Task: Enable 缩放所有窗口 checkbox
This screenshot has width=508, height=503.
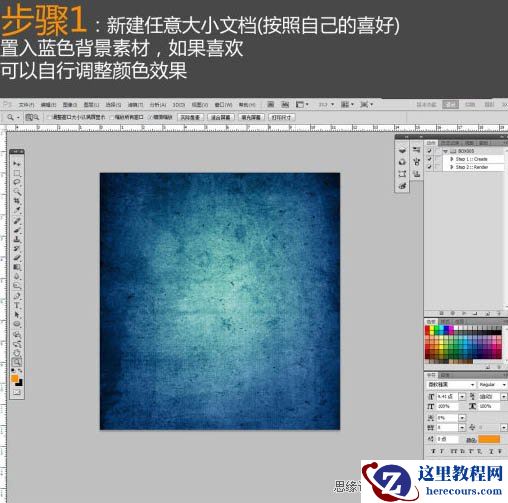Action: (x=112, y=117)
